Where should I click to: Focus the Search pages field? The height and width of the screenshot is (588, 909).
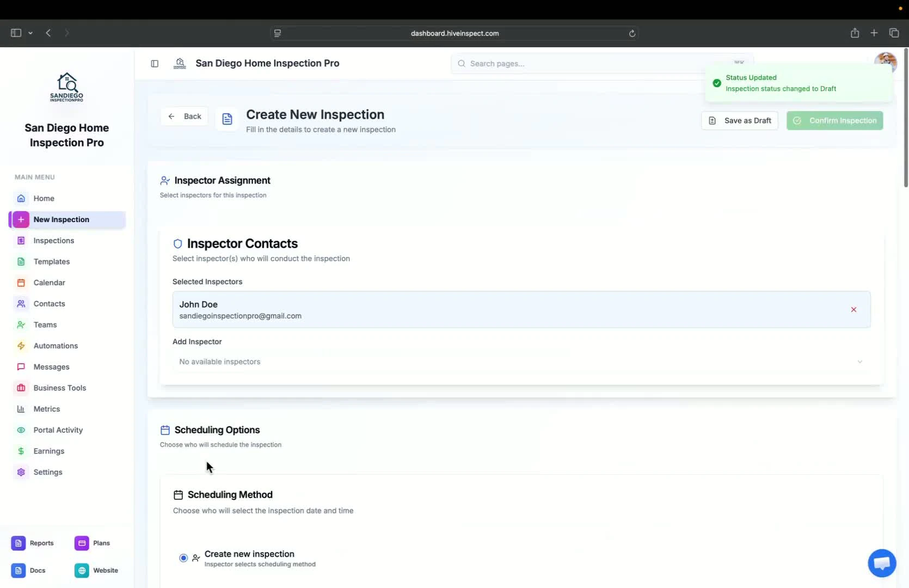[601, 64]
